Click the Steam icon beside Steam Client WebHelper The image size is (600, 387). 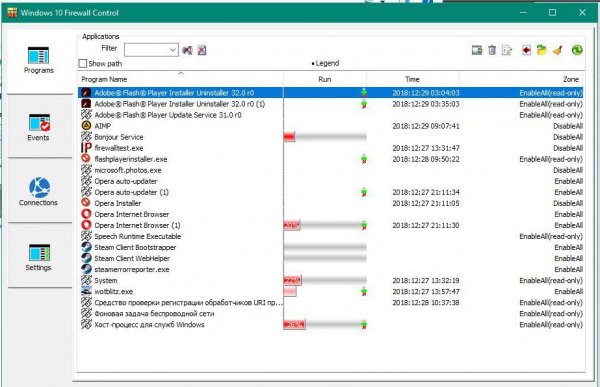(x=86, y=258)
